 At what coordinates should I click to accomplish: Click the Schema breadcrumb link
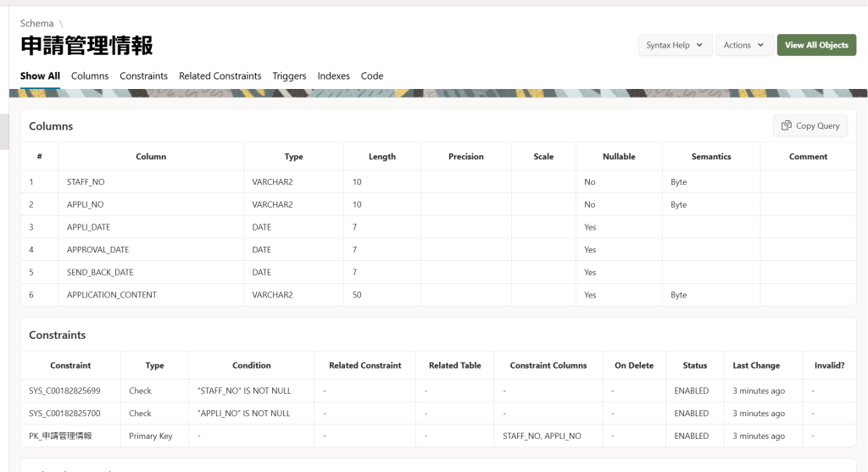point(36,24)
